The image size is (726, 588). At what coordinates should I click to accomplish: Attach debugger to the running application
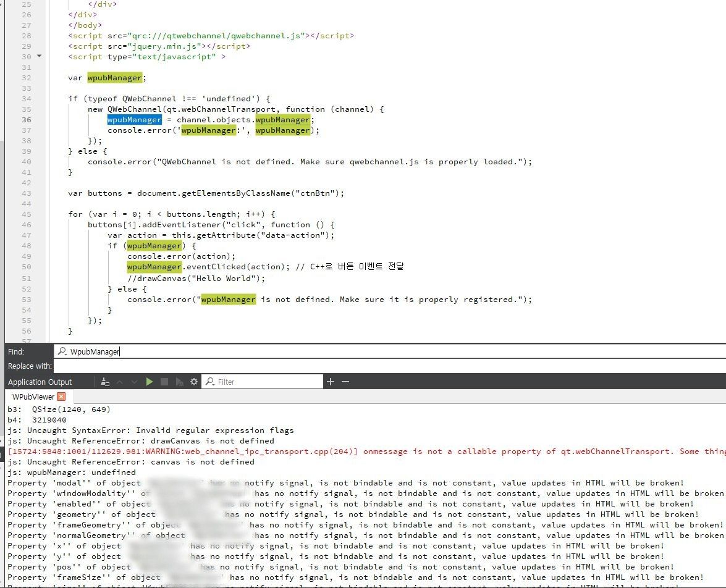[179, 382]
